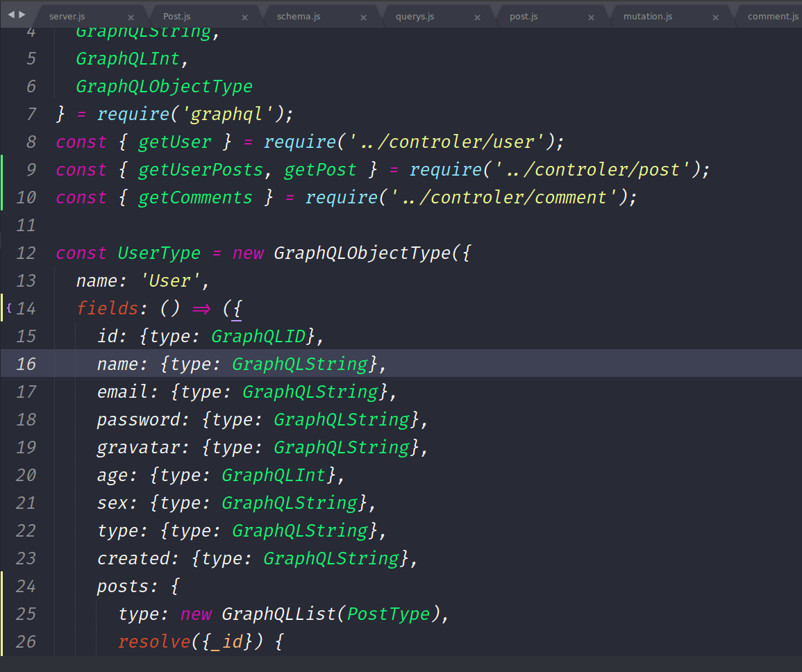Click the 'User' string on line 13

point(170,280)
